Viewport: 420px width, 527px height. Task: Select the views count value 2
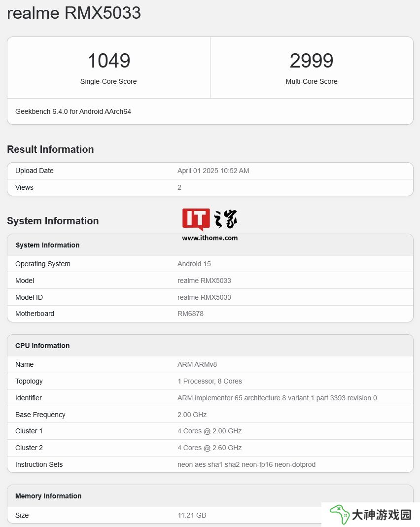point(179,187)
